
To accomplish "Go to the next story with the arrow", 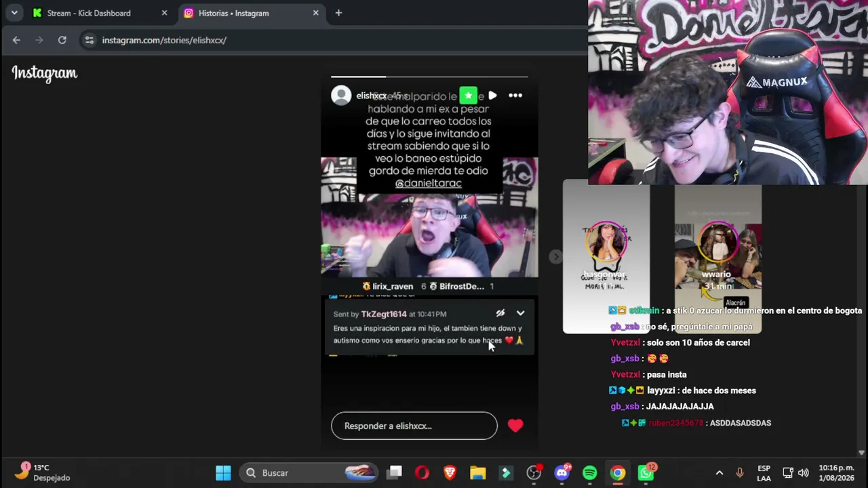I will point(555,256).
